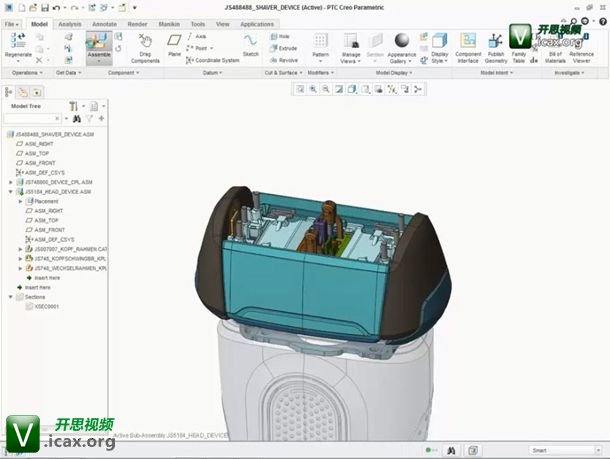Expand the JS748800_DEVICE_CPL.ASM tree node
Viewport: 610px width, 459px height.
point(11,182)
